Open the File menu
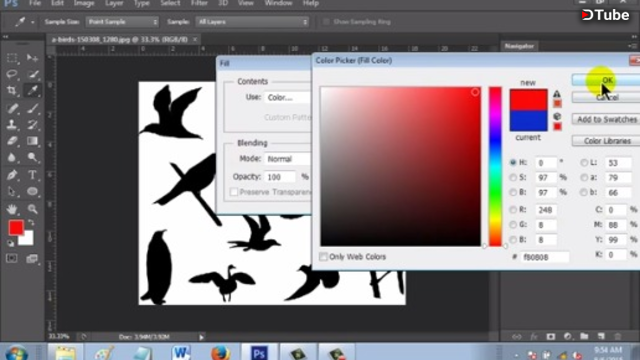This screenshot has width=640, height=360. [35, 3]
